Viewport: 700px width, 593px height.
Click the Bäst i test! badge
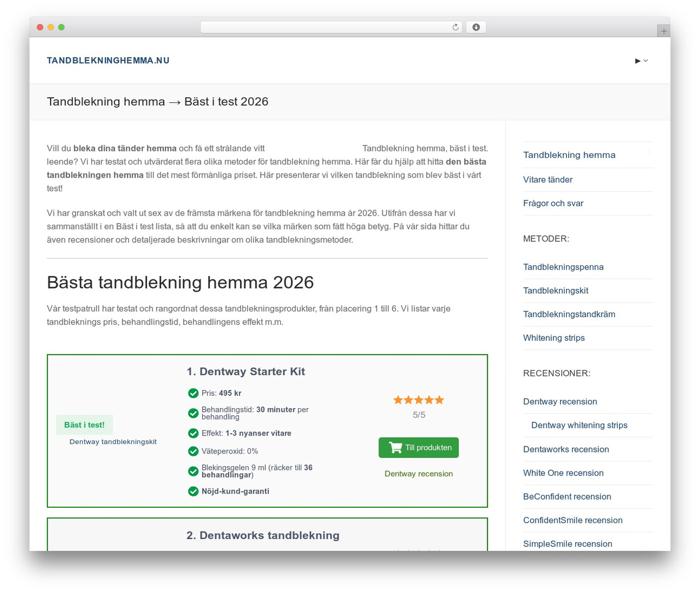point(84,425)
